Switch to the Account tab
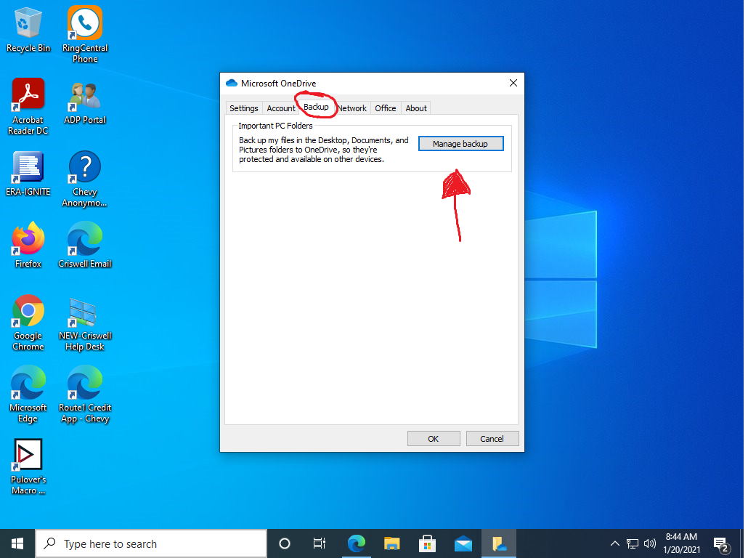Image resolution: width=756 pixels, height=558 pixels. point(280,108)
